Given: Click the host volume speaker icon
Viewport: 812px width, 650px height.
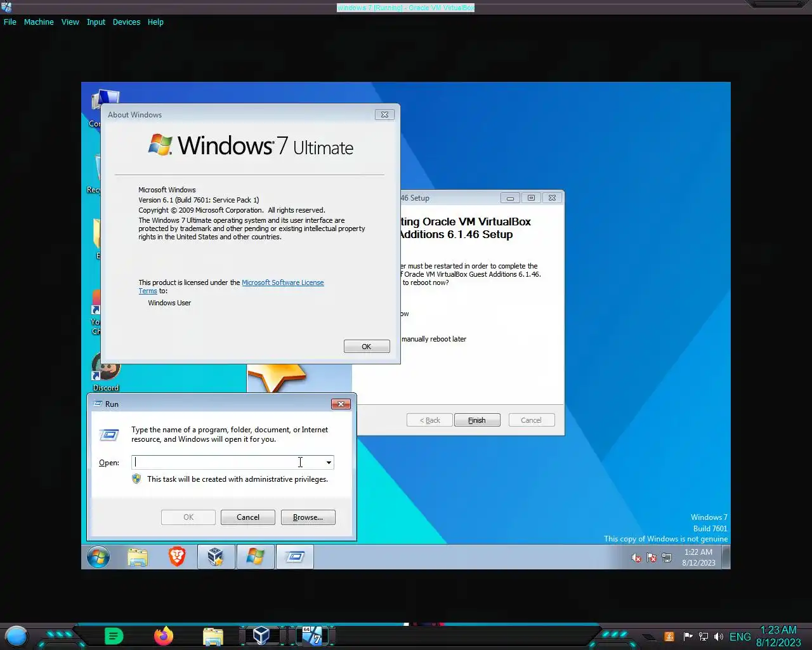Looking at the screenshot, I should click(x=718, y=637).
